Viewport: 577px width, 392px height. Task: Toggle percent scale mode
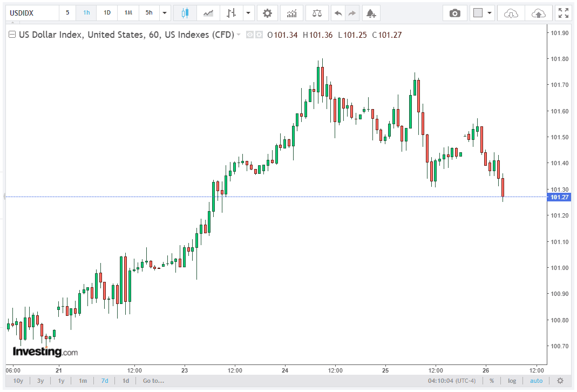click(492, 381)
